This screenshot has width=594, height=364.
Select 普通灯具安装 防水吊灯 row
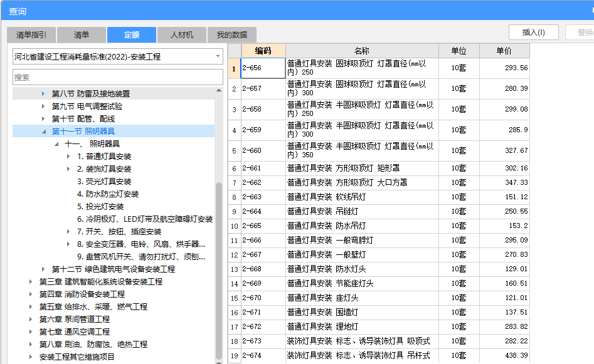pos(378,226)
